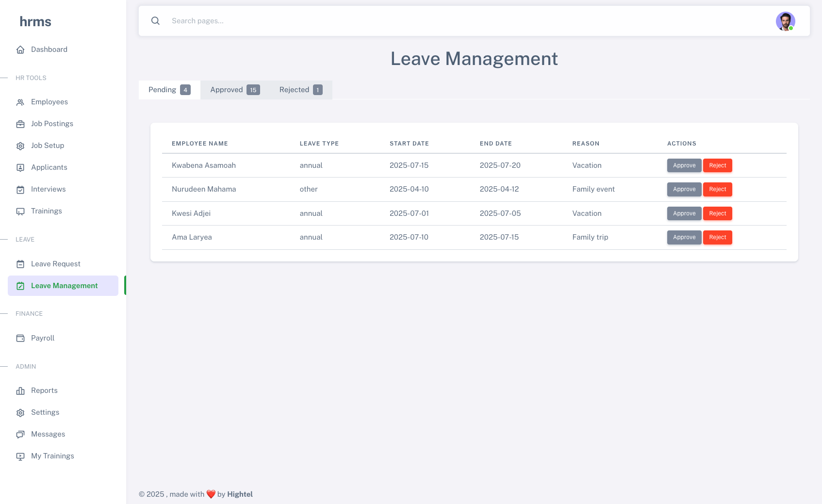Go to My Trainings in sidebar
This screenshot has width=822, height=504.
52,456
